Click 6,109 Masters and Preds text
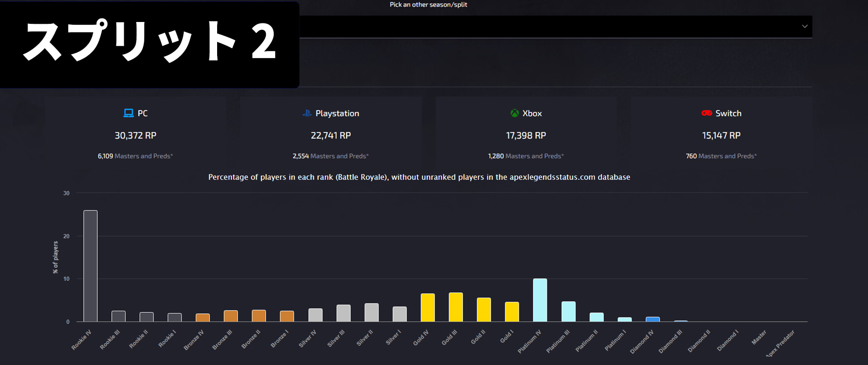This screenshot has height=365, width=868. 135,156
